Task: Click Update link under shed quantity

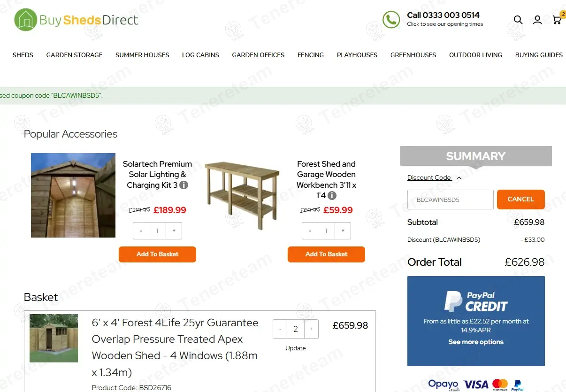Action: pos(296,348)
